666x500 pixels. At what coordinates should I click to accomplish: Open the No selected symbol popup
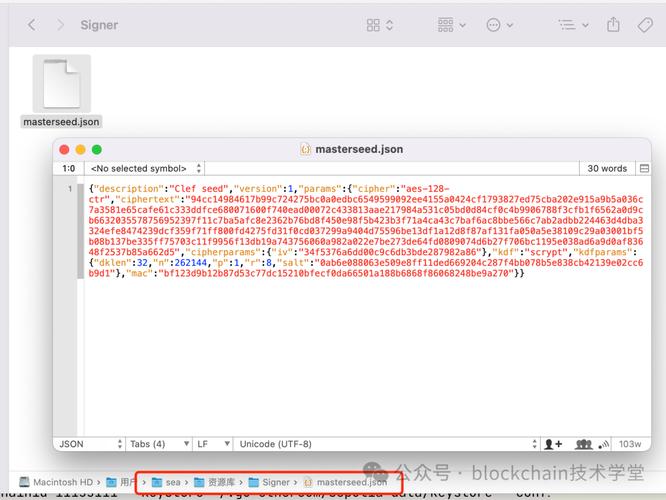[145, 169]
